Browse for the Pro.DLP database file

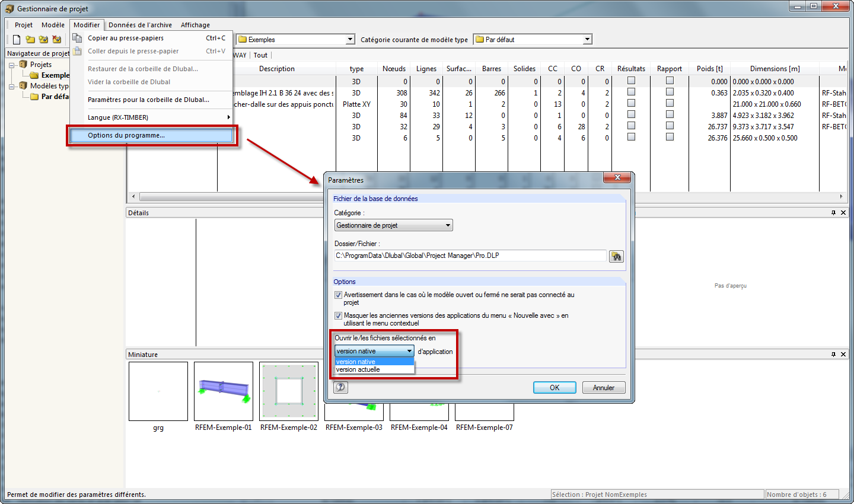coord(617,256)
